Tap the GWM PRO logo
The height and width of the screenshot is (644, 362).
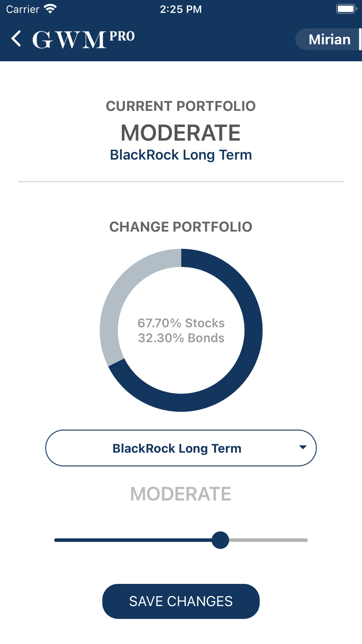click(84, 39)
